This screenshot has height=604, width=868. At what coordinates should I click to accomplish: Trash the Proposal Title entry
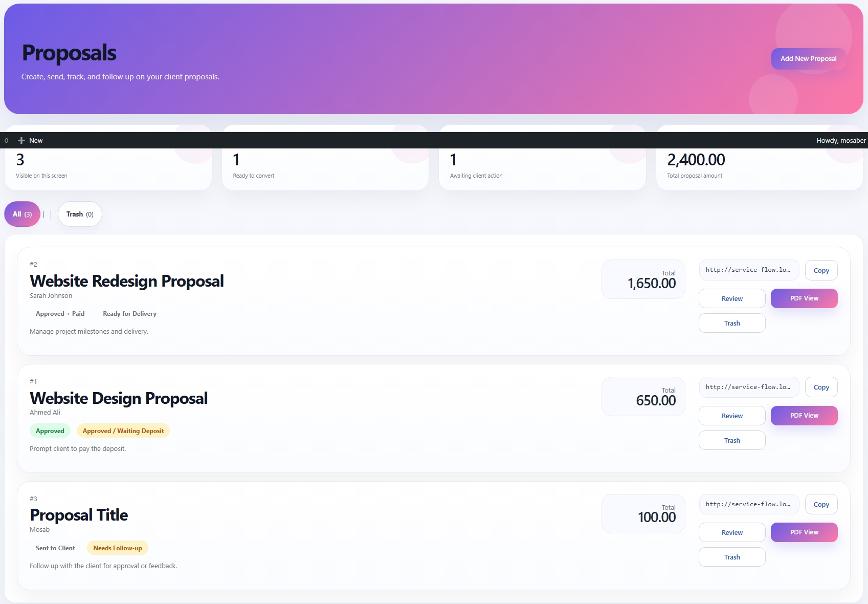coord(731,557)
